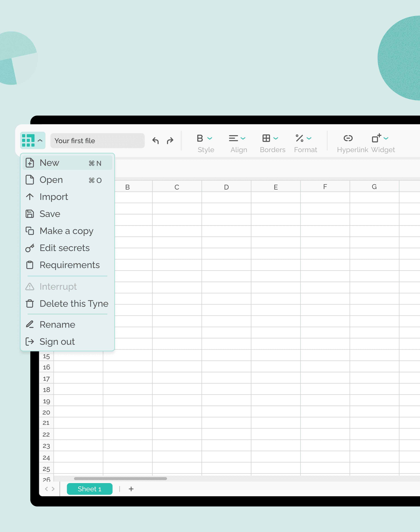Screen dimensions: 420x532
Task: Switch to the Sheet 1 tab
Action: [x=89, y=489]
